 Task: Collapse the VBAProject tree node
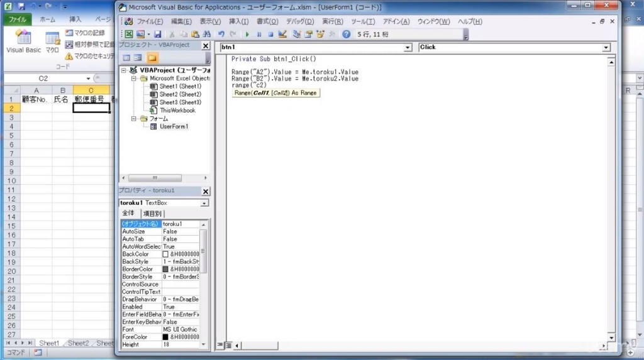124,70
